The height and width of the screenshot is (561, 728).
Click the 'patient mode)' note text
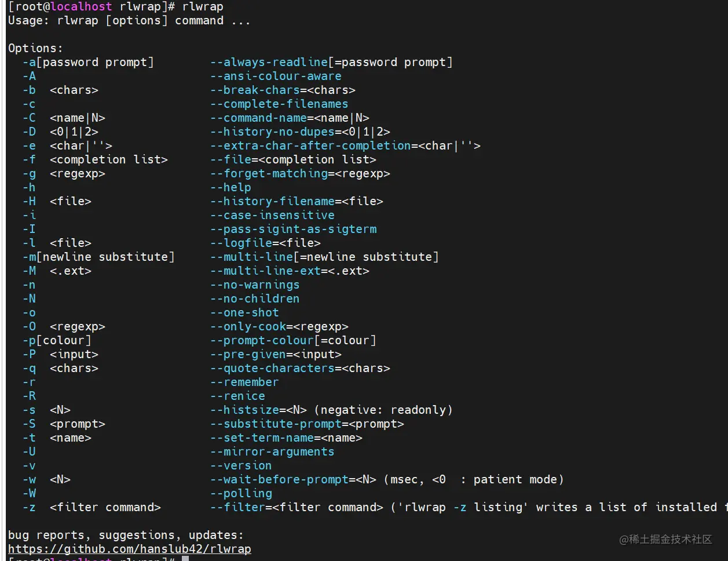[519, 479]
